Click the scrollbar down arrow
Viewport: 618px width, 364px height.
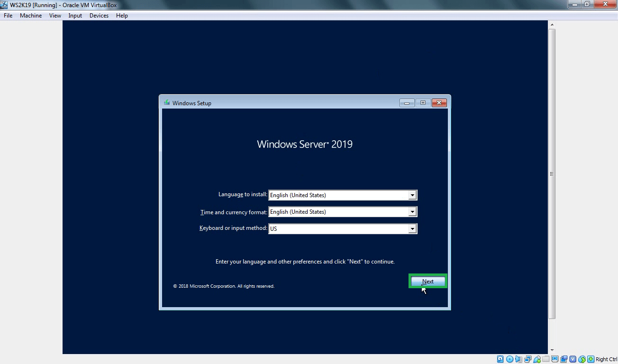552,350
